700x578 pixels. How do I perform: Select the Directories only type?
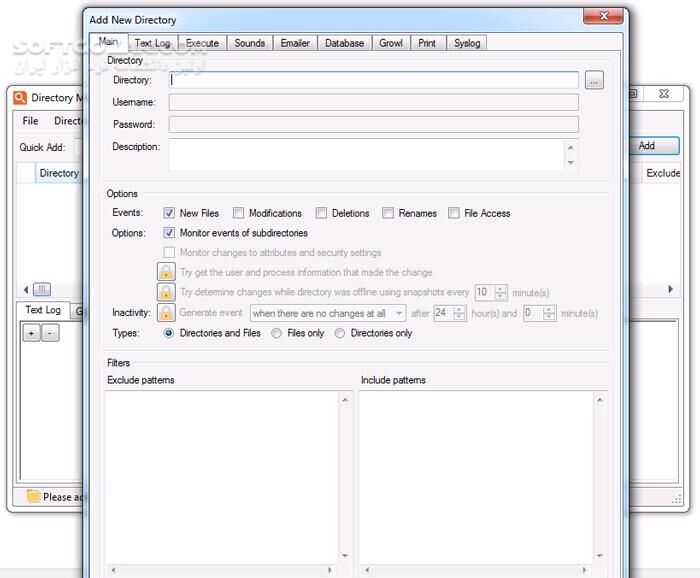(340, 333)
